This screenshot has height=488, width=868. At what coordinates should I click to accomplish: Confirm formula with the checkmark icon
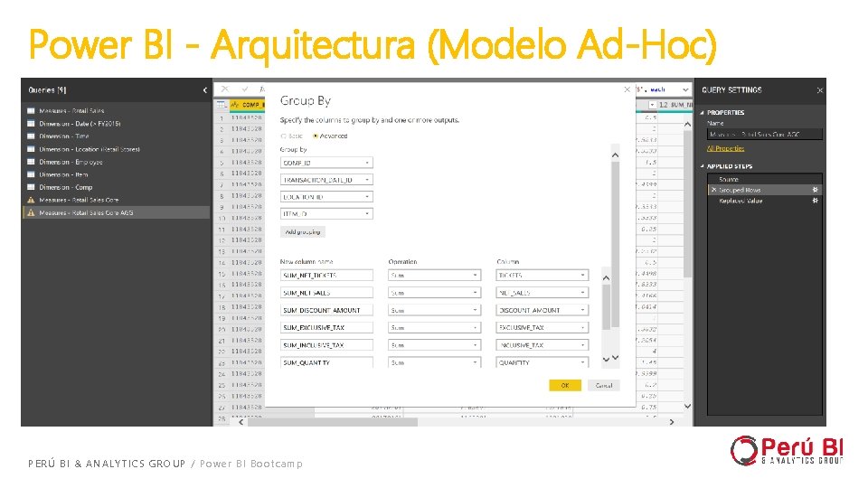click(245, 89)
